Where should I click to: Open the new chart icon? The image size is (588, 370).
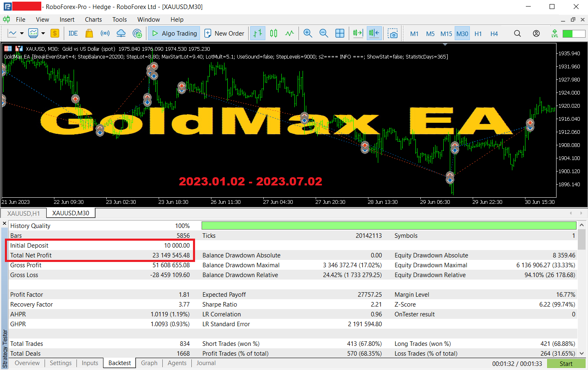click(12, 34)
